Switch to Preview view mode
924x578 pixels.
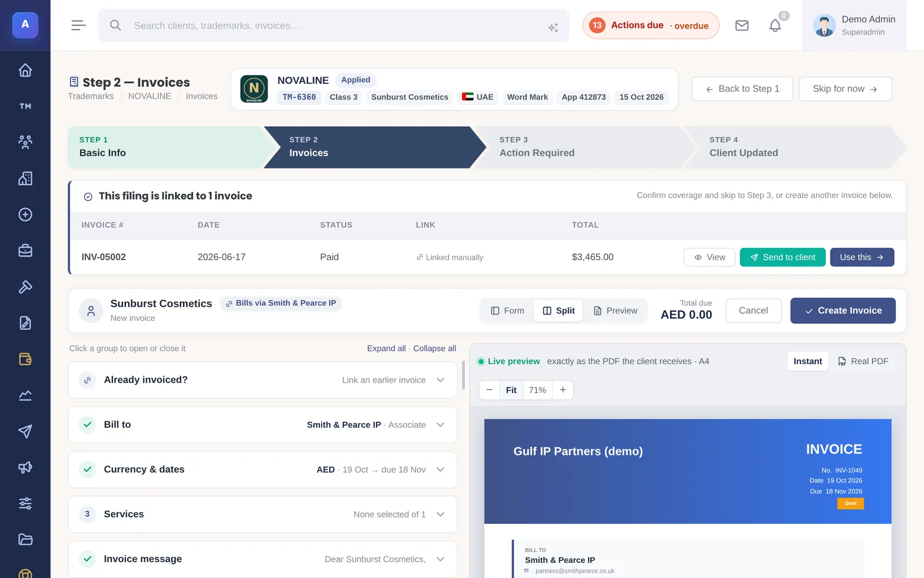(616, 311)
